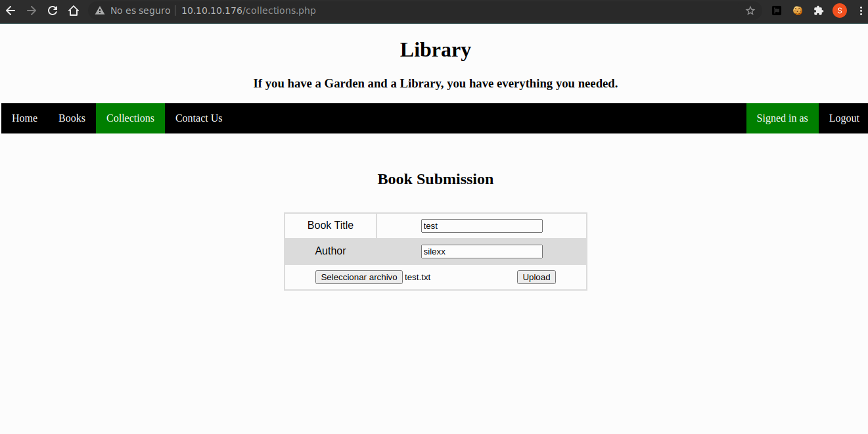Open the orange 'S' profile avatar
Viewport: 868px width, 434px height.
pyautogui.click(x=840, y=11)
